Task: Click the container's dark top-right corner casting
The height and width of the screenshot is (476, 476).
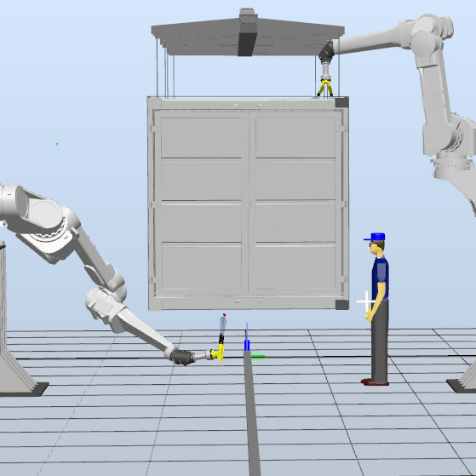Action: click(x=341, y=102)
